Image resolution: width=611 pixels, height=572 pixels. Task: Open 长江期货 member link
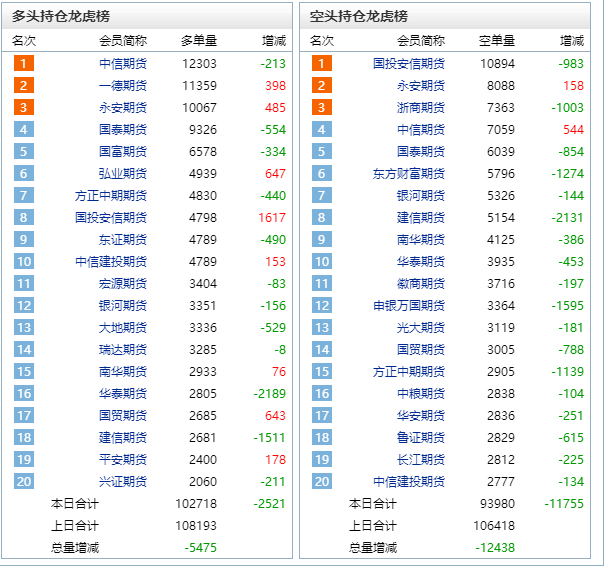pos(421,460)
